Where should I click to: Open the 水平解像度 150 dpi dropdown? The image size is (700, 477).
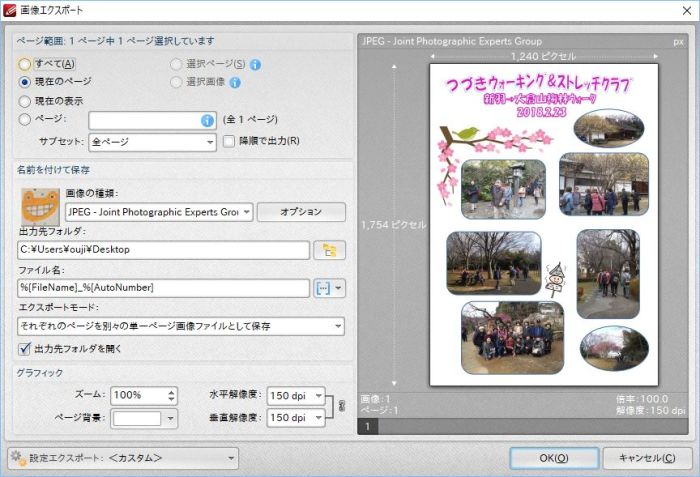(x=318, y=396)
